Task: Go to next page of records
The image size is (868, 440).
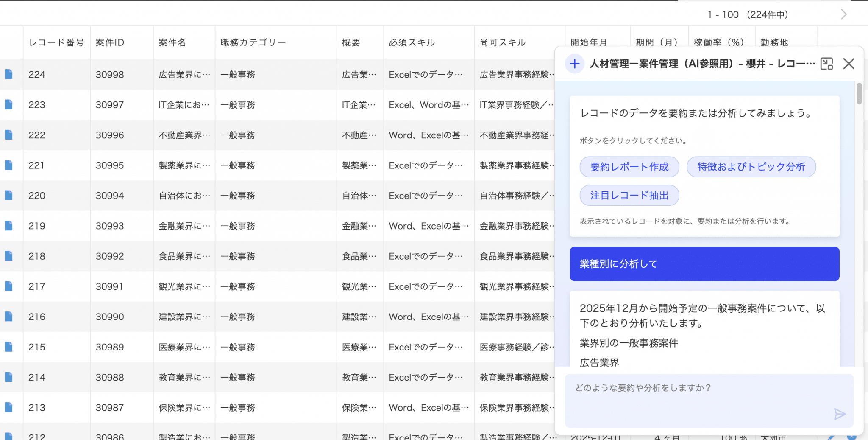Action: click(x=843, y=15)
